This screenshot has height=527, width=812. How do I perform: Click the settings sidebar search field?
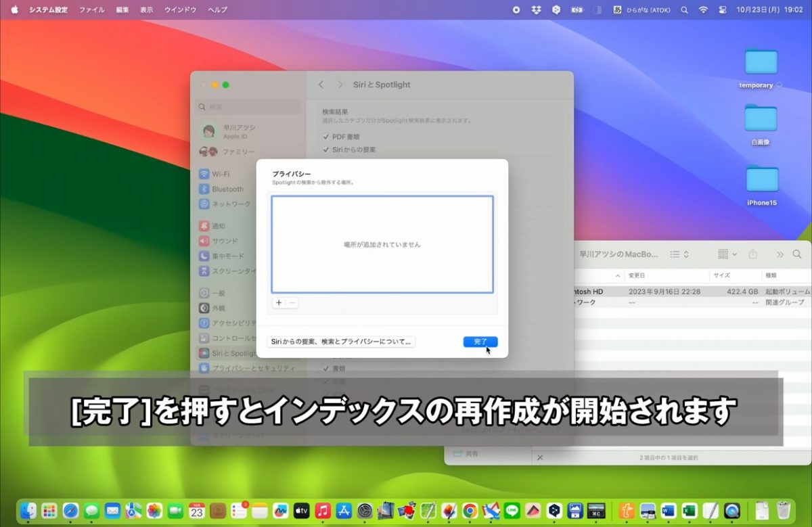point(248,107)
